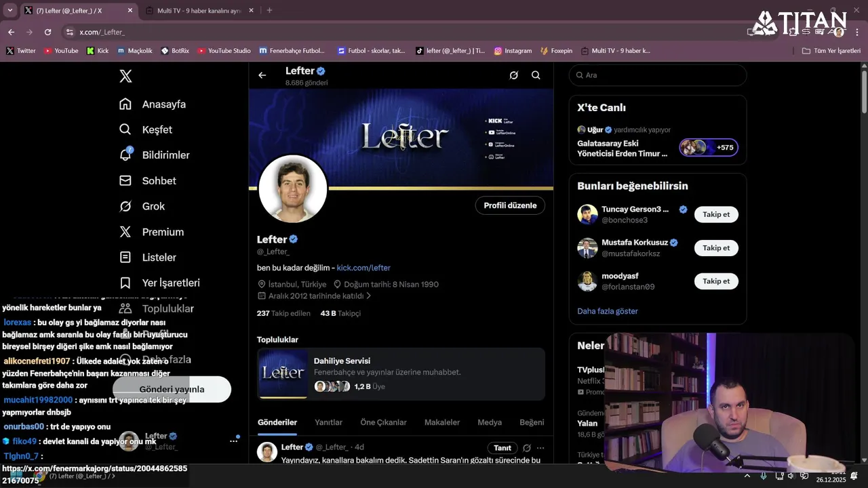The image size is (868, 488).
Task: Click Profili düzenle button
Action: pos(510,205)
